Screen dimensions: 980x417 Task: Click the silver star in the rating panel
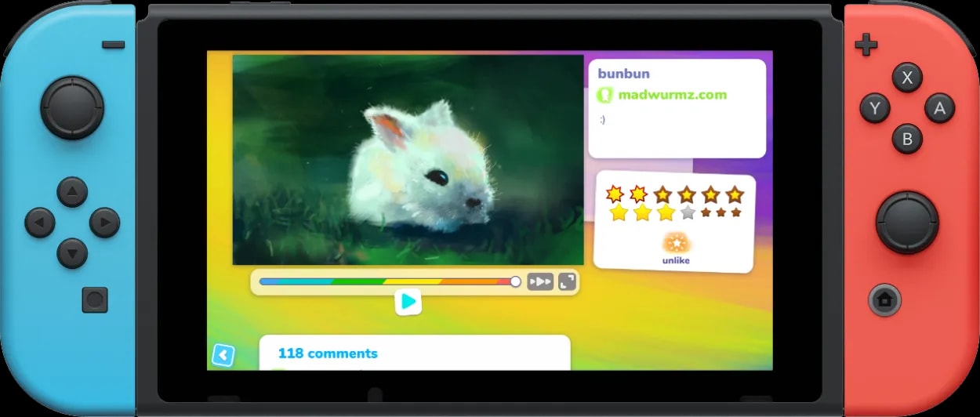click(688, 212)
